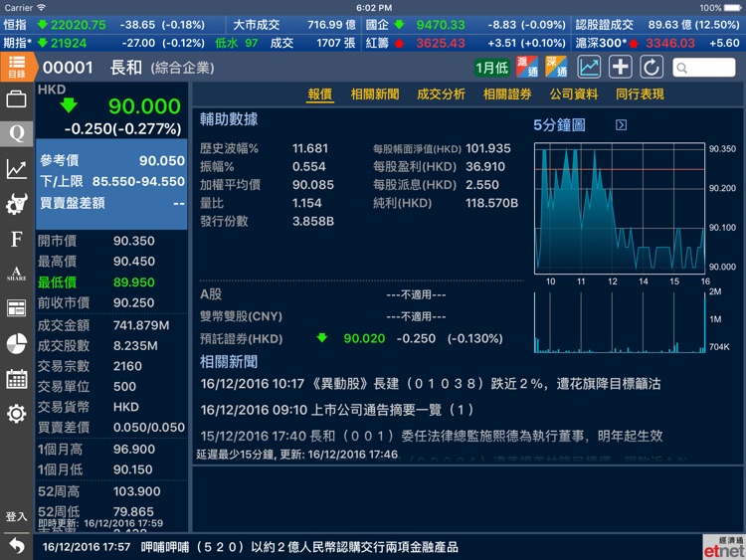746x560 pixels.
Task: Open news 《異動股》長建 跌近2%
Action: (x=431, y=384)
